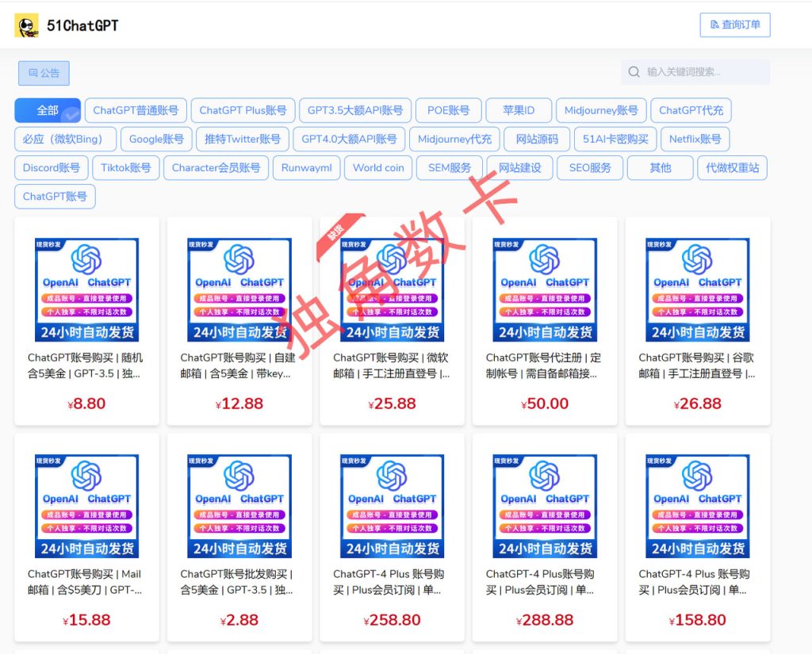Viewport: 812px width, 654px height.
Task: Choose the Midjourney账号 category tag
Action: pyautogui.click(x=601, y=110)
